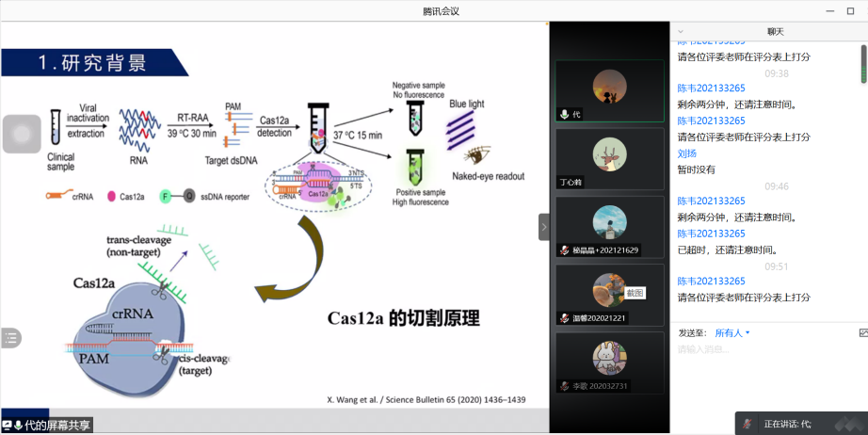Viewport: 868px width, 435px height.
Task: Type in the 请输入消息 message box
Action: click(763, 350)
